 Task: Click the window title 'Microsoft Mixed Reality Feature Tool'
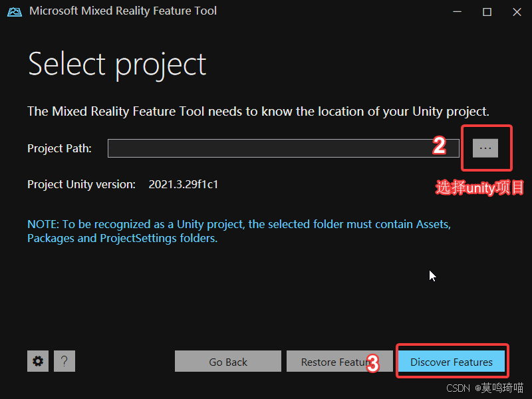[x=123, y=11]
